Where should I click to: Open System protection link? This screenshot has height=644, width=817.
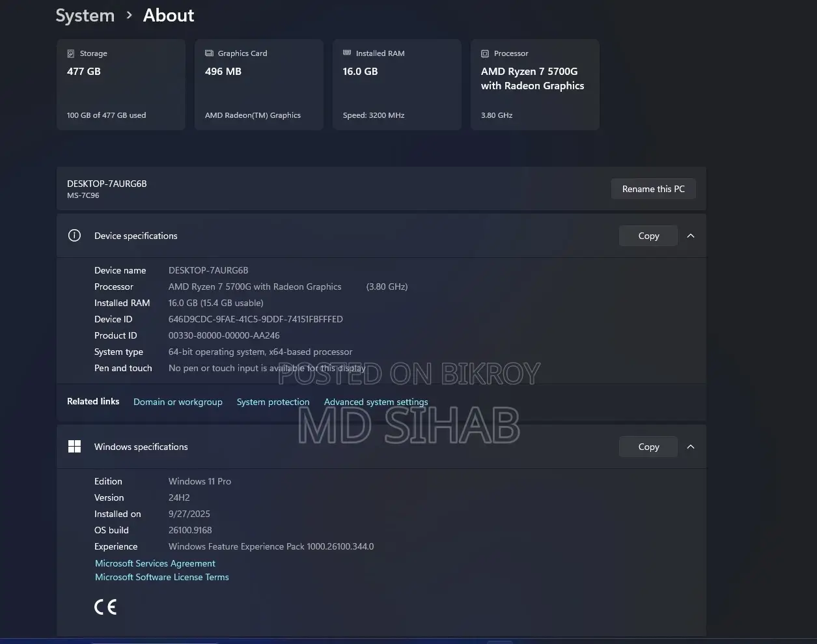(273, 402)
